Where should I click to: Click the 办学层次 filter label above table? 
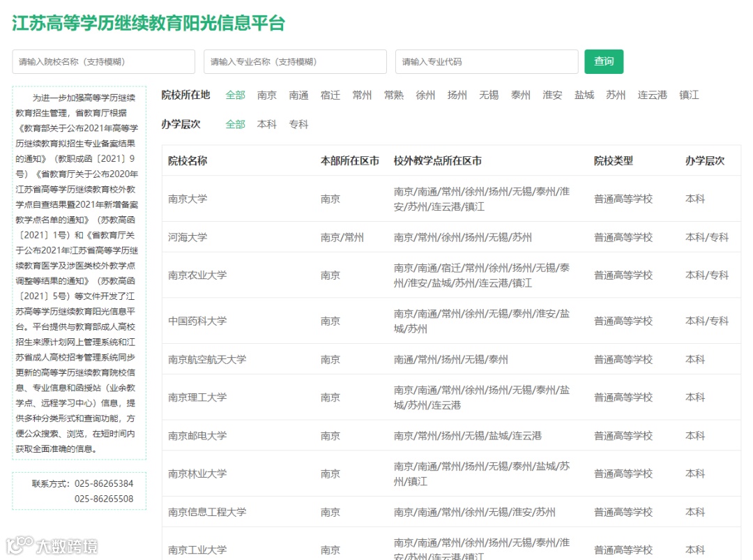click(181, 124)
